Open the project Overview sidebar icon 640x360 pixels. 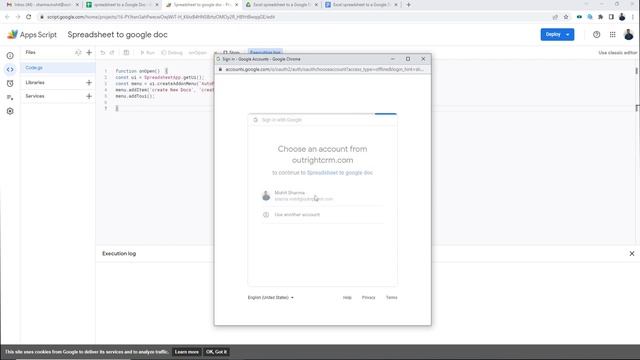10,56
